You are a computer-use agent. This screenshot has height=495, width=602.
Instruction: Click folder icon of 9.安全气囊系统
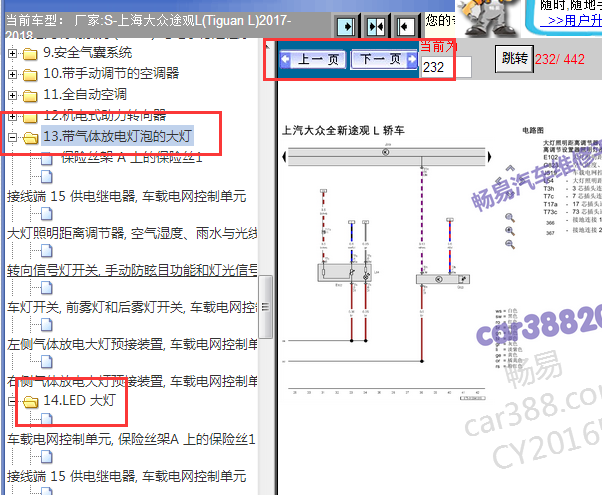[30, 54]
